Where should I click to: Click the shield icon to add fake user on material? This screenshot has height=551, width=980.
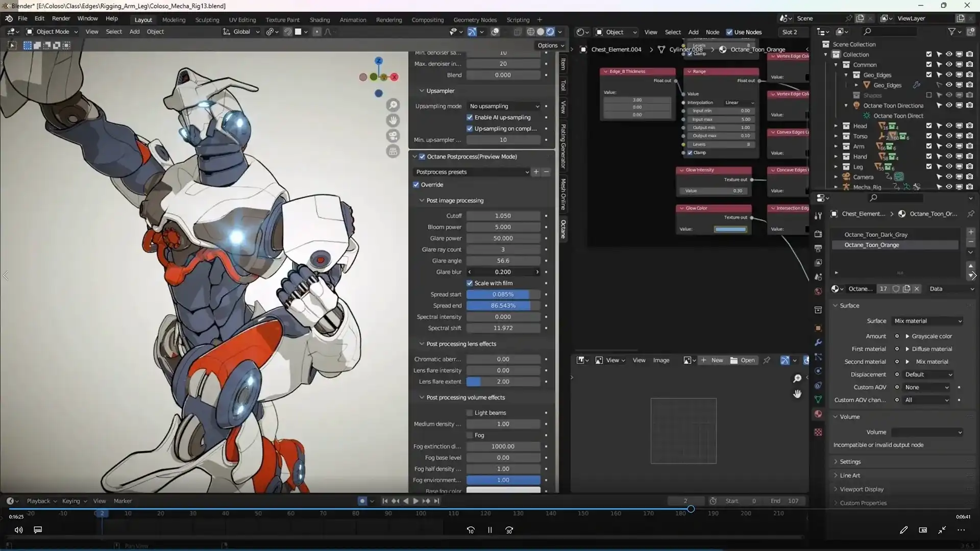[x=897, y=289]
